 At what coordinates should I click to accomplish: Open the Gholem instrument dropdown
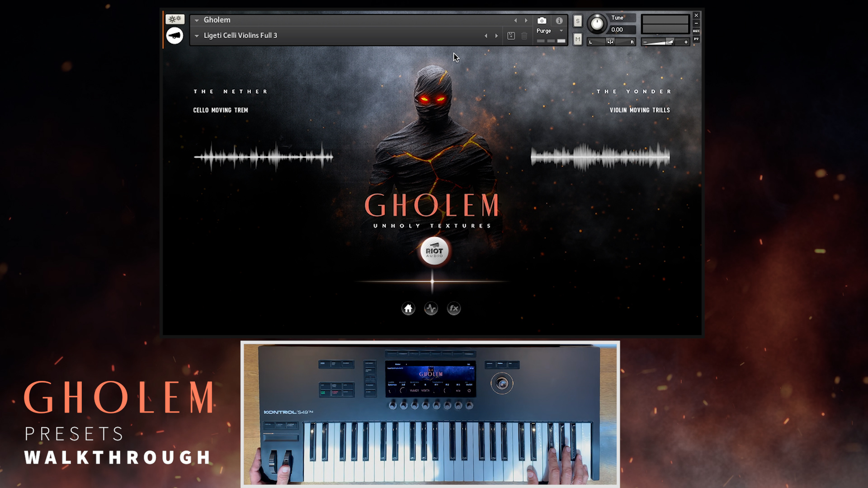point(197,20)
